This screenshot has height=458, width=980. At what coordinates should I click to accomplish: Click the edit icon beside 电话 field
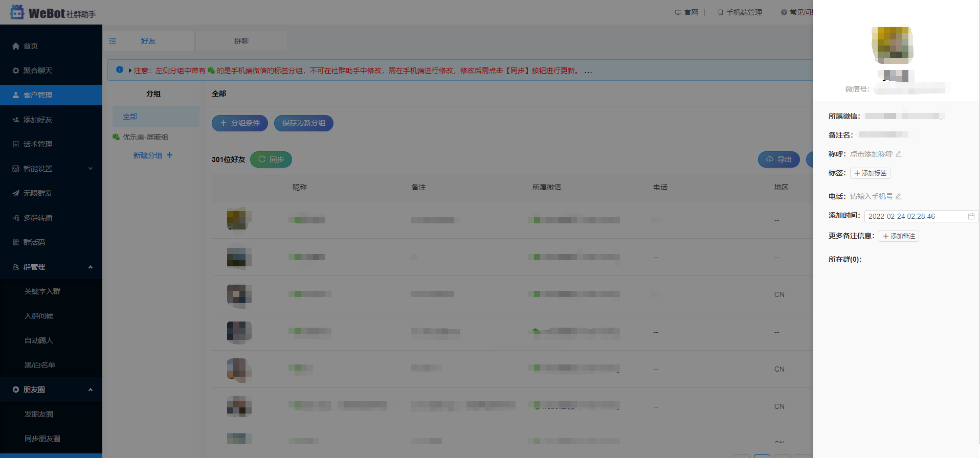tap(898, 196)
